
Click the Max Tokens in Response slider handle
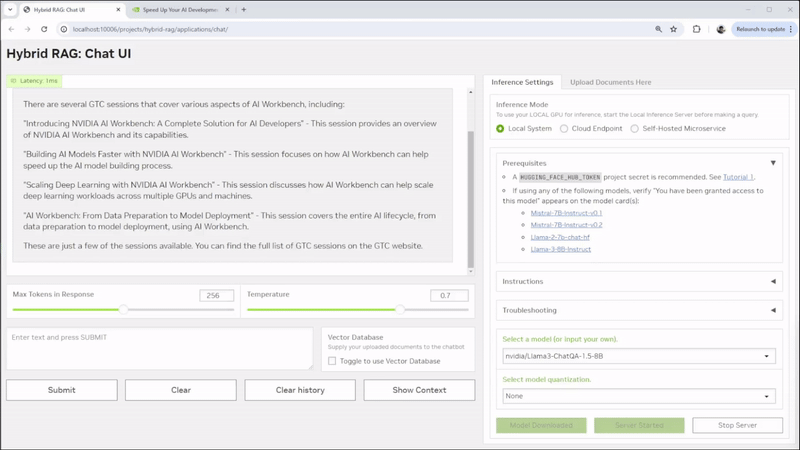point(123,309)
